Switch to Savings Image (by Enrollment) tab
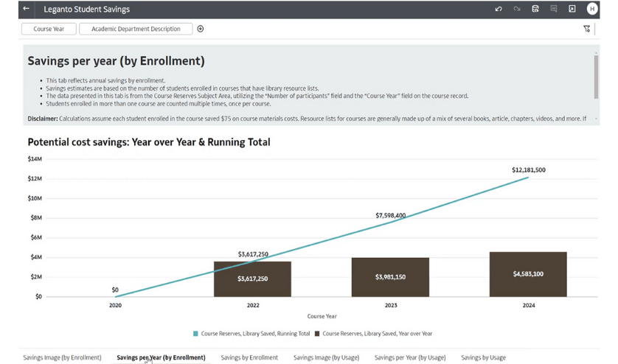The height and width of the screenshot is (364, 618). [62, 357]
